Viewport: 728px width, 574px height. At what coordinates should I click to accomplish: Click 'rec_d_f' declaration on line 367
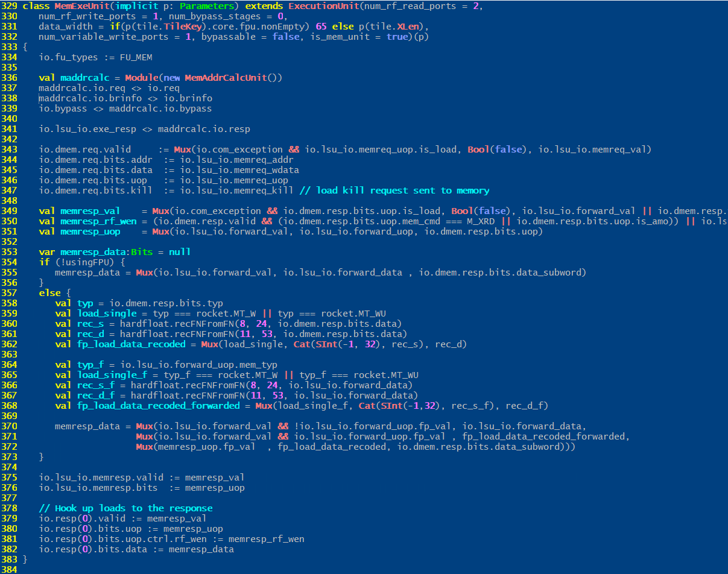point(95,396)
